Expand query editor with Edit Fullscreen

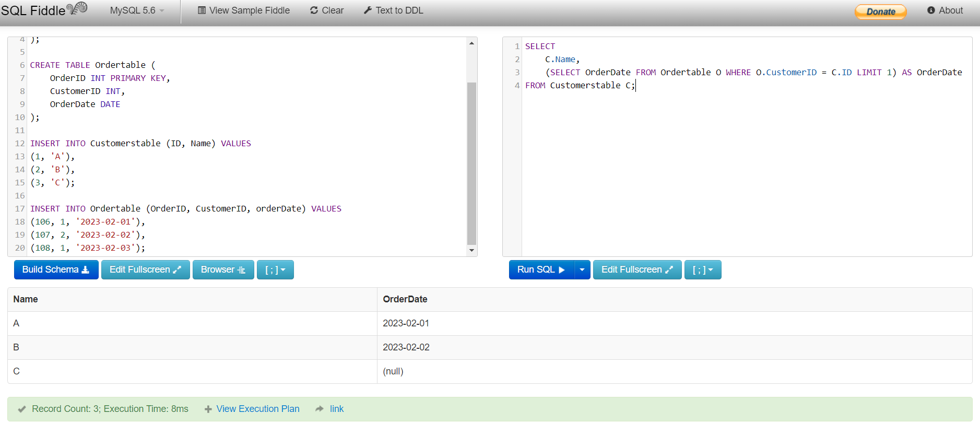pyautogui.click(x=637, y=269)
